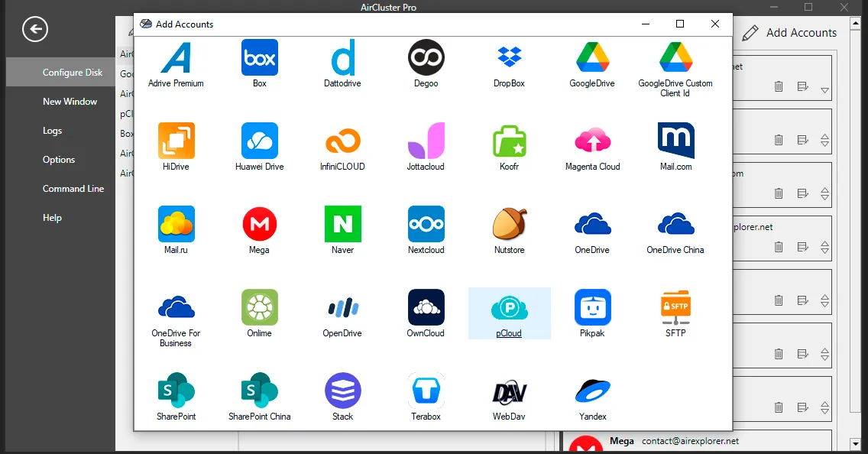Choose Stack cloud service
Viewport: 868px width, 454px height.
point(342,397)
